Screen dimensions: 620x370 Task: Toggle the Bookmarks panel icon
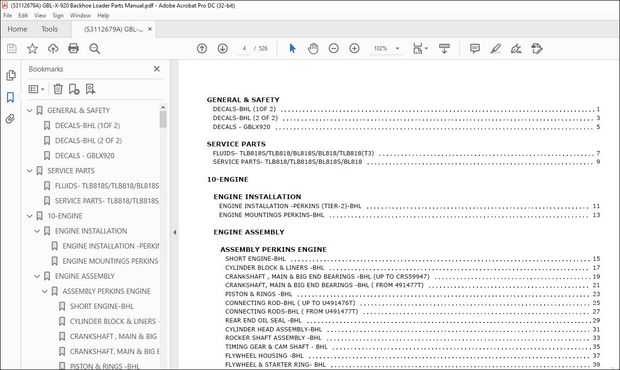point(11,97)
